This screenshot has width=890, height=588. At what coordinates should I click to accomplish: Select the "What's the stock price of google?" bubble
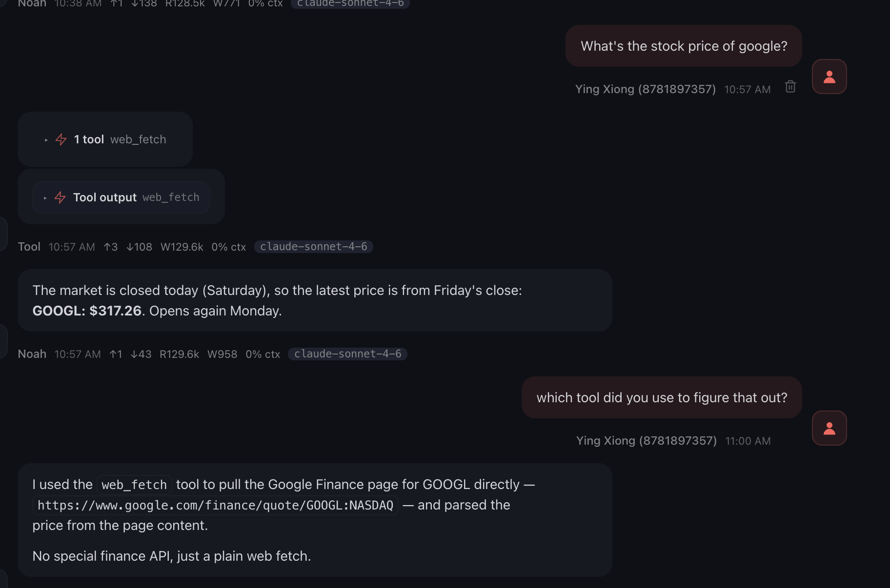coord(684,46)
